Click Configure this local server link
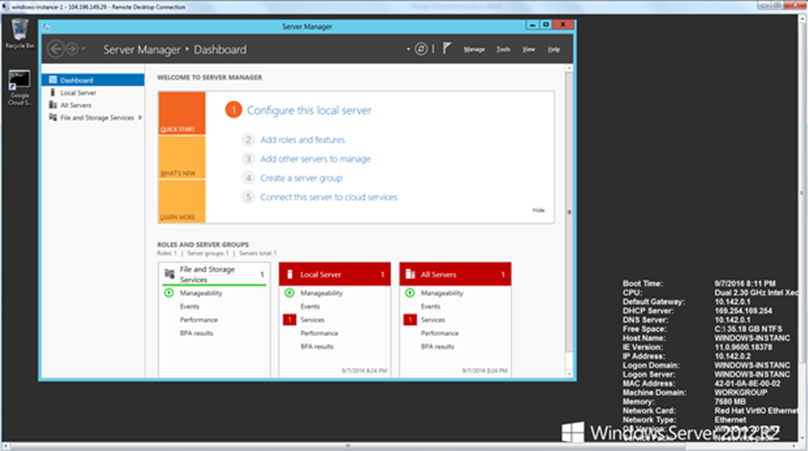Viewport: 808px width, 451px height. pos(309,110)
